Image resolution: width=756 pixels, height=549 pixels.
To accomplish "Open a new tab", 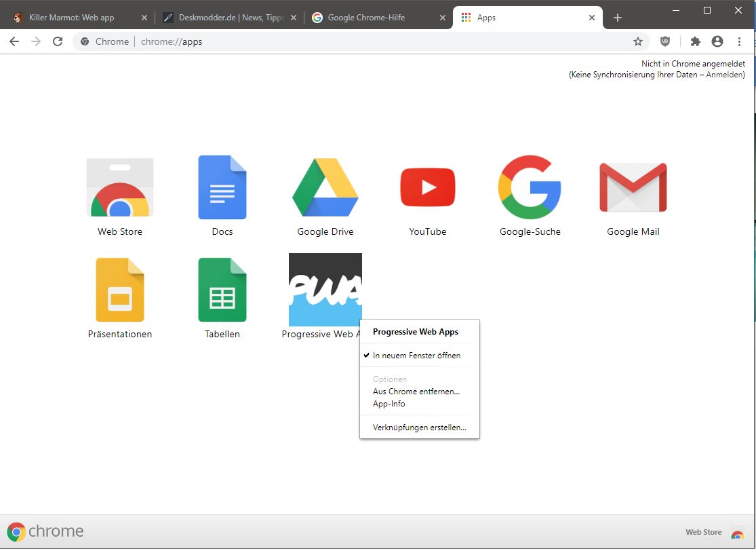I will tap(618, 18).
